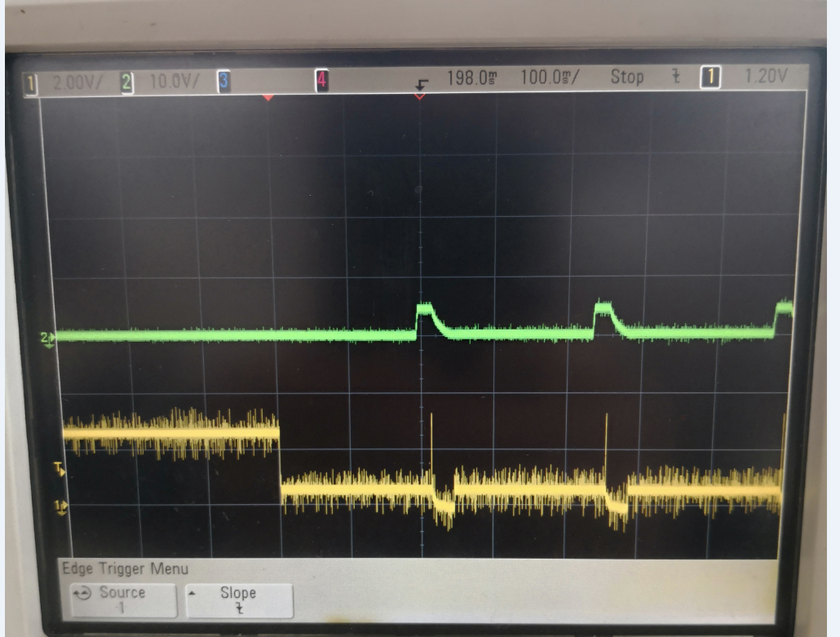
Task: Open the Slope softkey options
Action: 240,600
